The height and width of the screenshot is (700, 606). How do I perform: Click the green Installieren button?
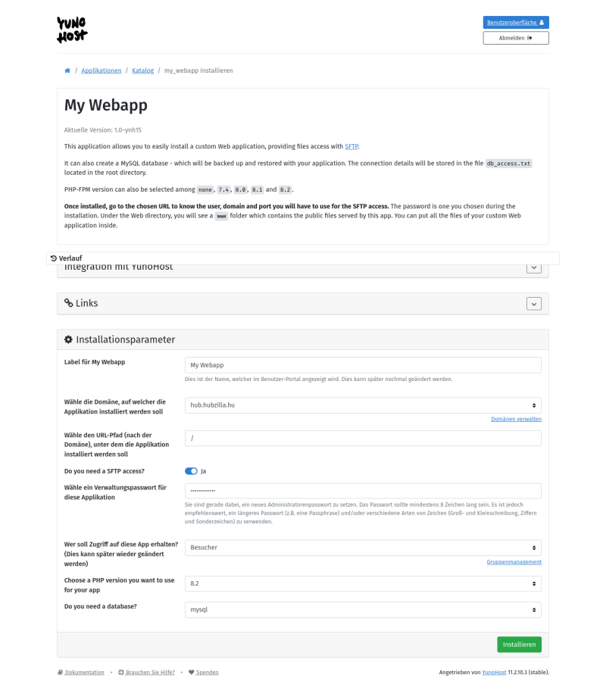click(x=519, y=645)
